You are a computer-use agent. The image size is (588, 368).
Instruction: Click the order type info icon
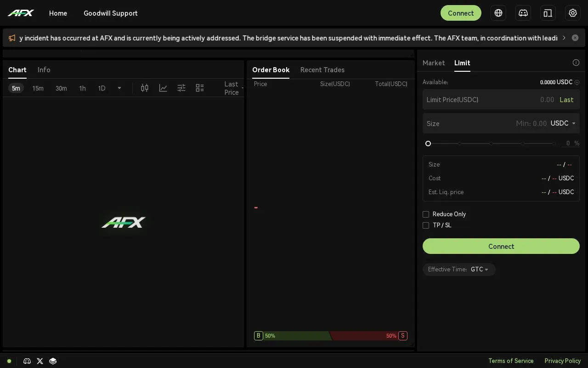tap(576, 63)
